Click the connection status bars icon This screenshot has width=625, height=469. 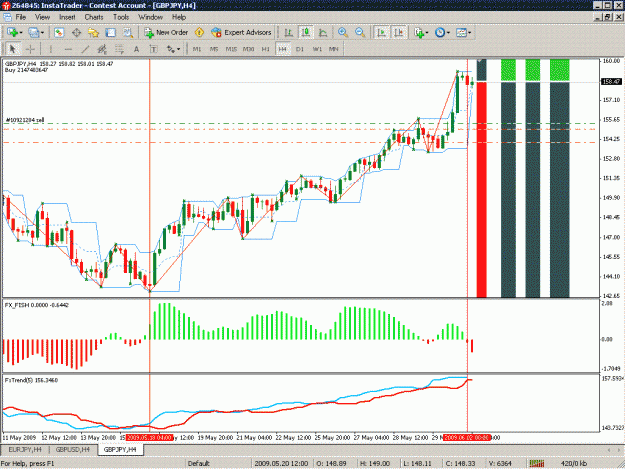[x=537, y=463]
